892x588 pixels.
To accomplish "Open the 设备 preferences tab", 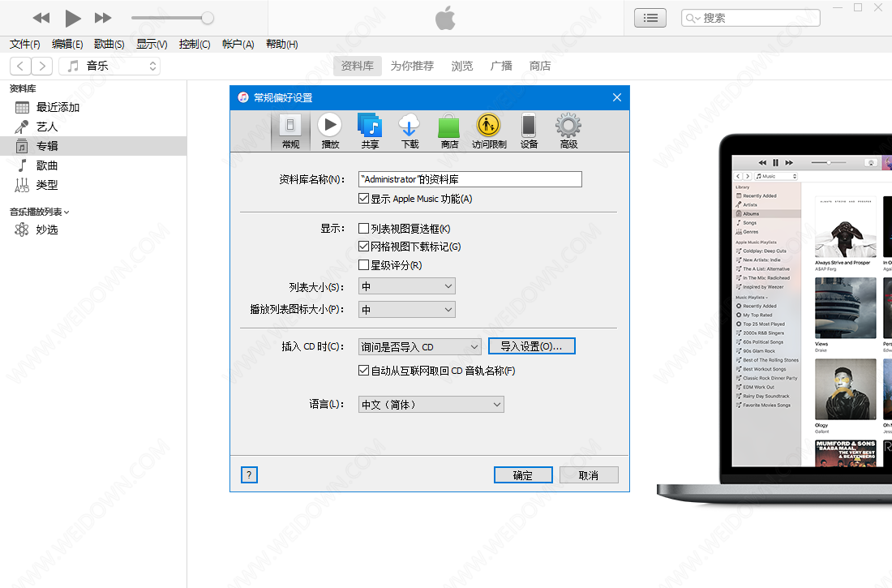I will click(x=529, y=131).
